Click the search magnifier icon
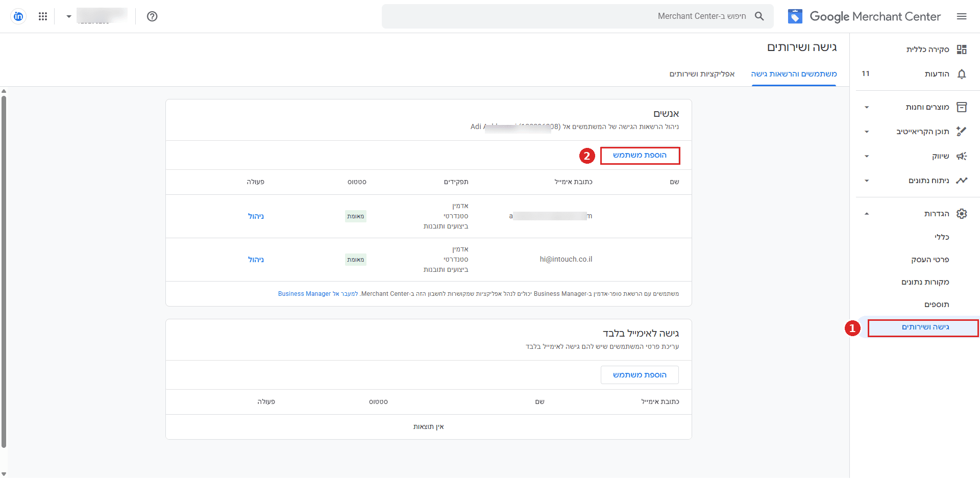980x482 pixels. (759, 16)
